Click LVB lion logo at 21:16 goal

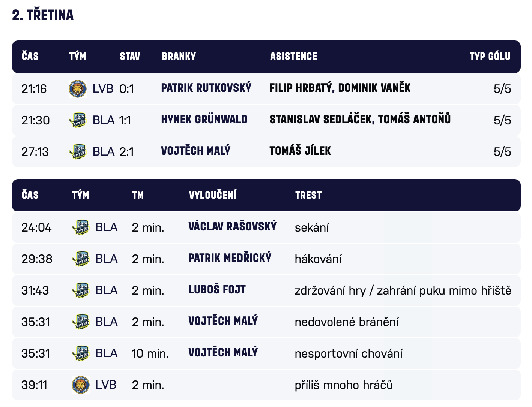tap(78, 89)
